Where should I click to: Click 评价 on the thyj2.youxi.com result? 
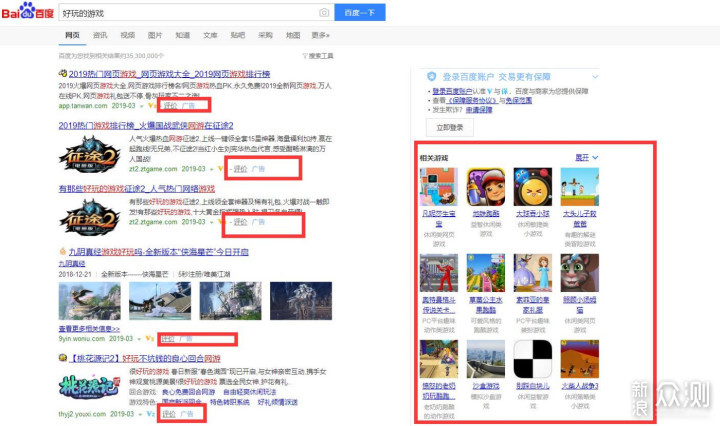coord(169,414)
